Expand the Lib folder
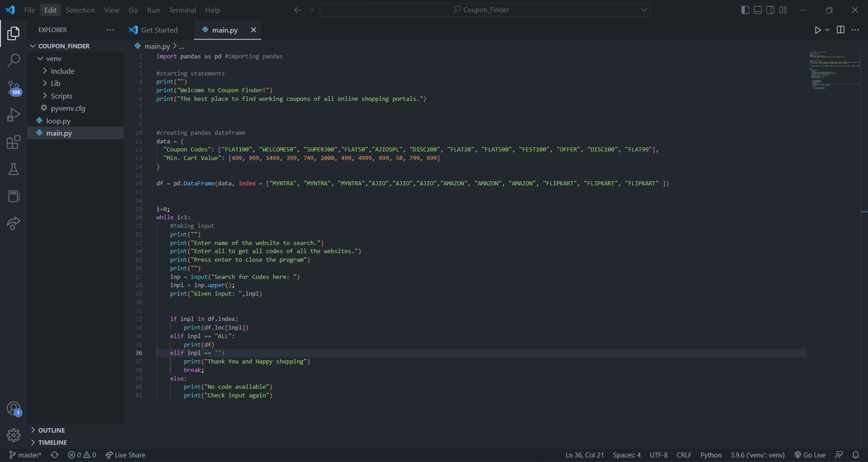Viewport: 868px width, 462px height. pyautogui.click(x=75, y=83)
